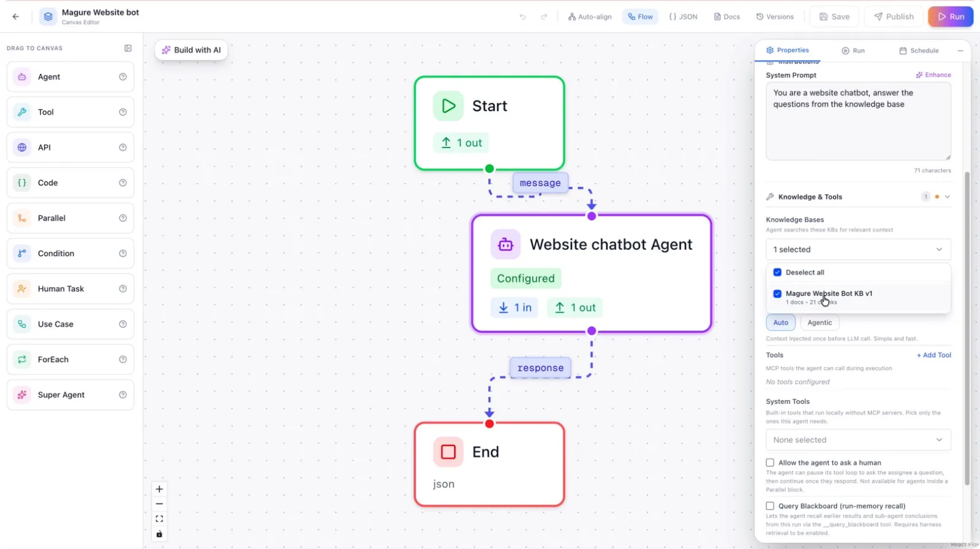Click the orange Run button
Viewport: 980px width, 549px height.
951,17
